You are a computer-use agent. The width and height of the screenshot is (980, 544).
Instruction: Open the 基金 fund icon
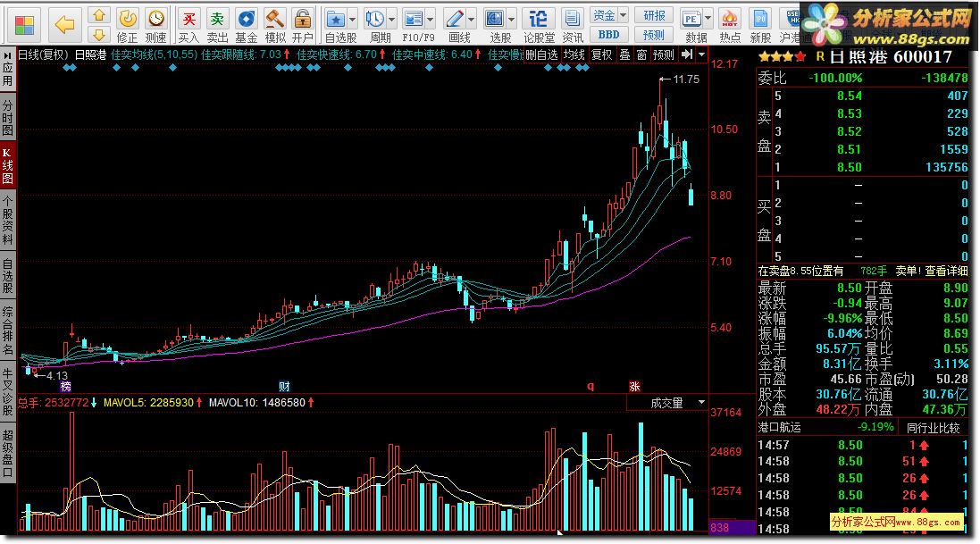247,26
